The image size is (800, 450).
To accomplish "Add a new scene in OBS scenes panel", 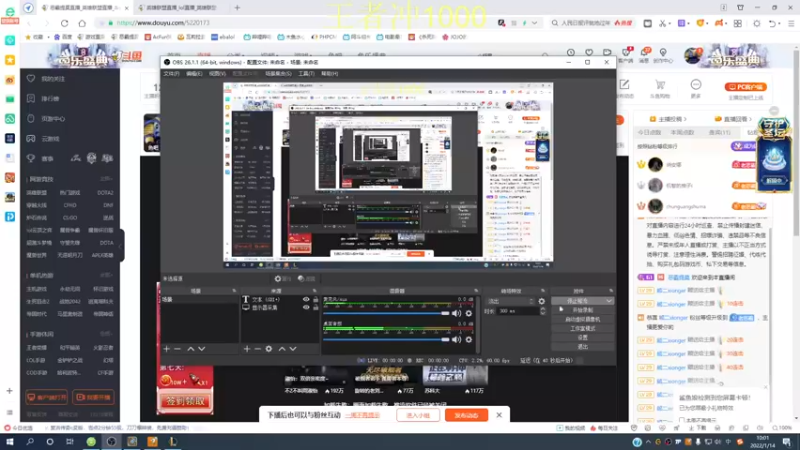I will (x=166, y=349).
